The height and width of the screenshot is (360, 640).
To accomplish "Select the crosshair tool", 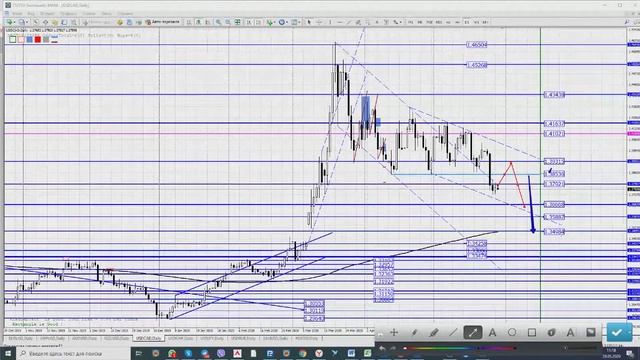I will [x=319, y=22].
